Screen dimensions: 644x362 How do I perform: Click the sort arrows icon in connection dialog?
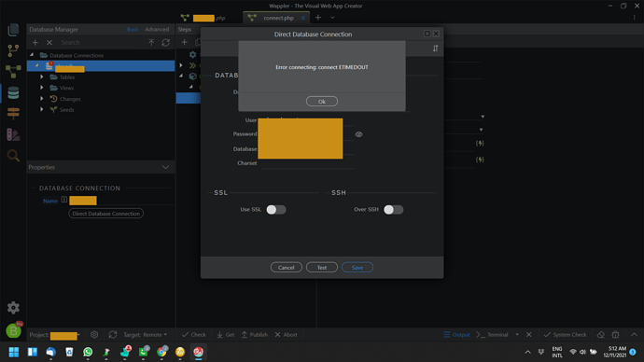[435, 49]
